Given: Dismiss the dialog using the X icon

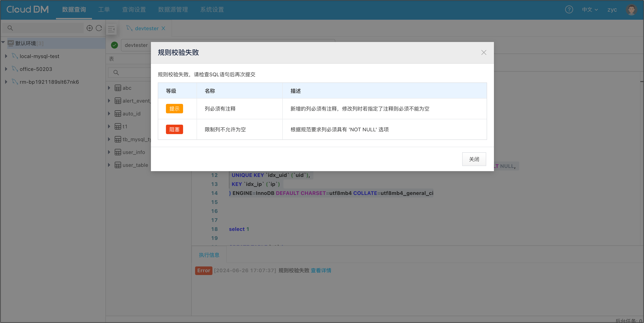Looking at the screenshot, I should [x=484, y=52].
